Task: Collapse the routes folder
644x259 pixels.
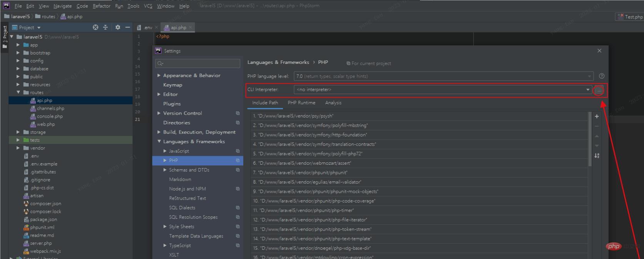Action: [18, 92]
